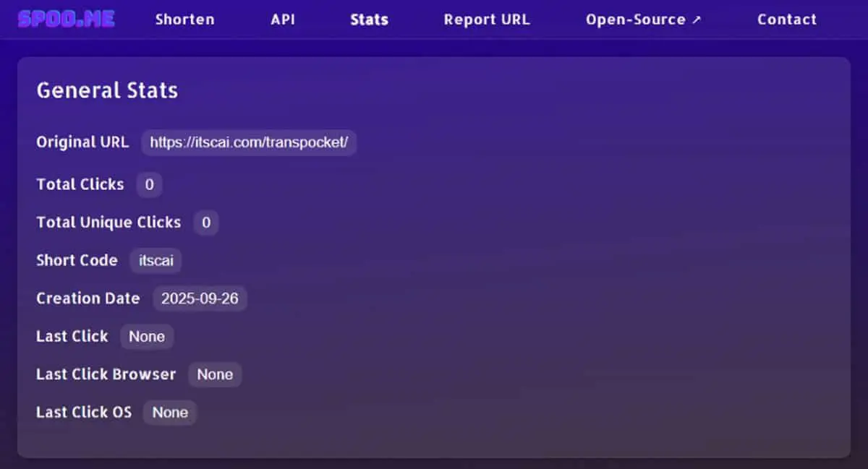Click the Last Click Browser None badge
This screenshot has height=469, width=868.
pyautogui.click(x=215, y=374)
